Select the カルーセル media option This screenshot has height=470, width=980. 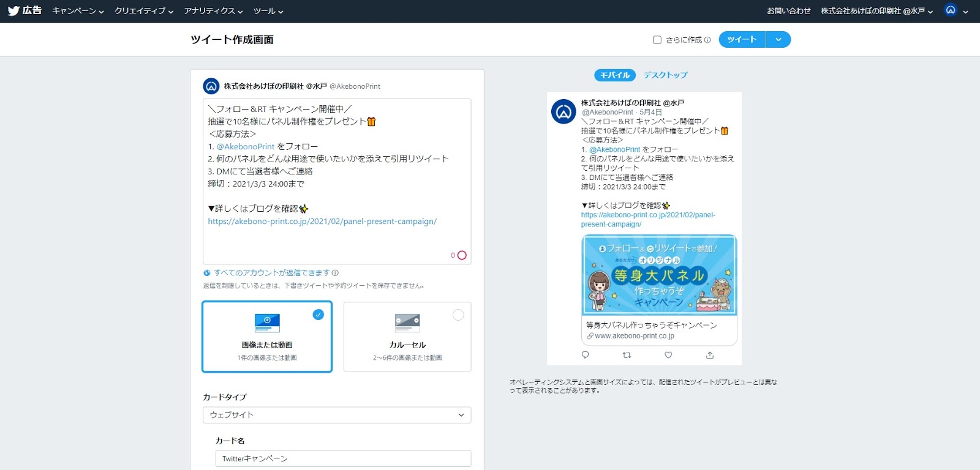point(407,337)
